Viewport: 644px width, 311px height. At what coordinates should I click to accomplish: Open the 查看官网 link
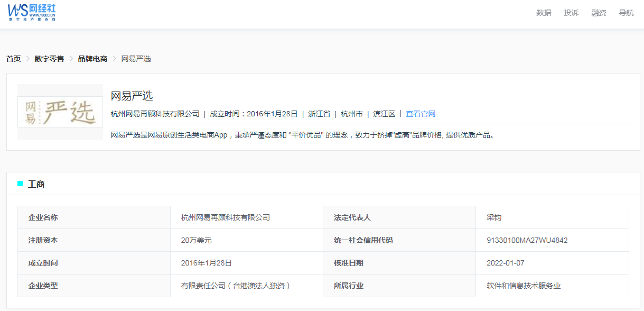(x=421, y=114)
